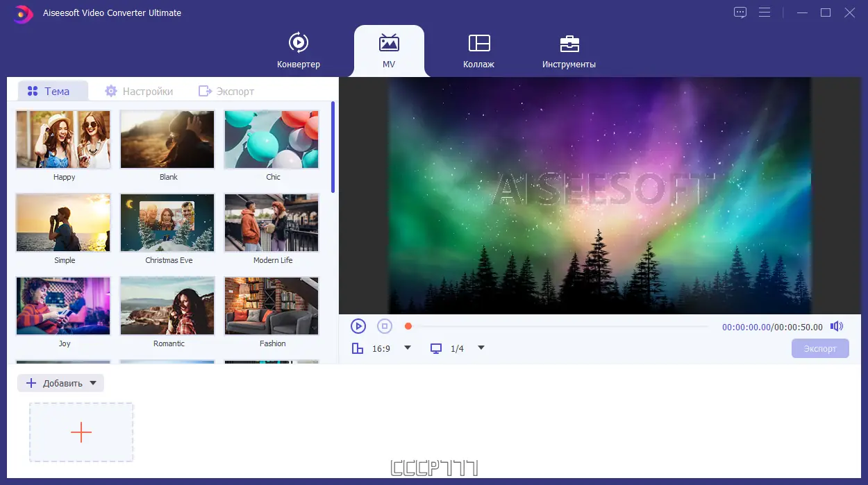The width and height of the screenshot is (868, 485).
Task: Open the feedback chat icon
Action: (740, 12)
